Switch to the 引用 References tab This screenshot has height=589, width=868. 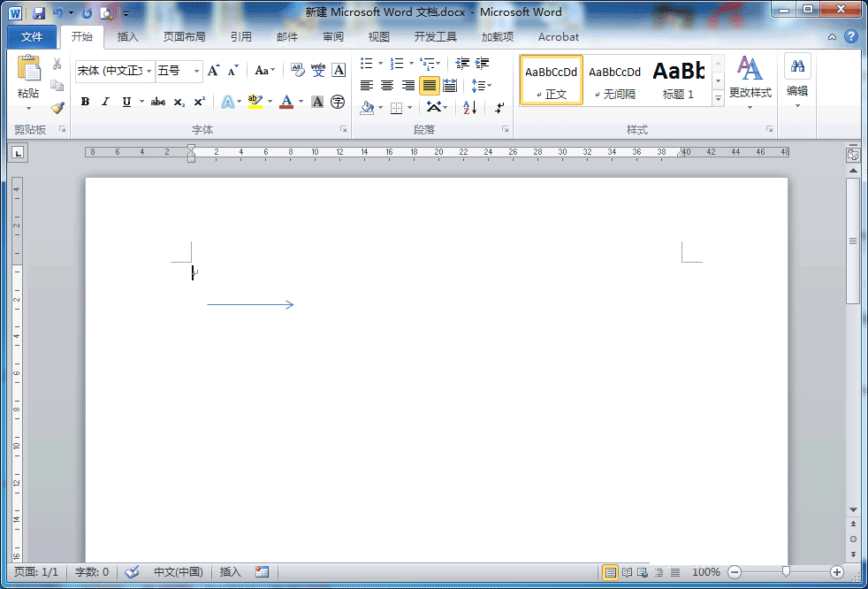coord(241,37)
